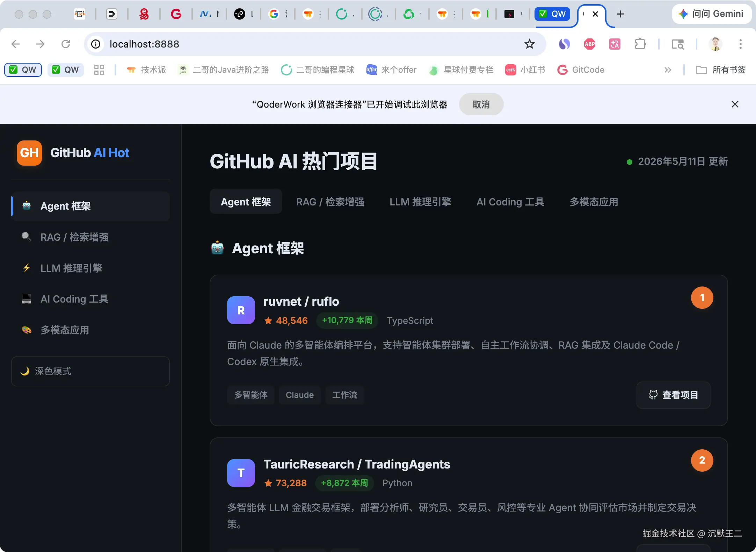Image resolution: width=756 pixels, height=552 pixels.
Task: Show more bookmarks with the chevron
Action: pos(668,70)
